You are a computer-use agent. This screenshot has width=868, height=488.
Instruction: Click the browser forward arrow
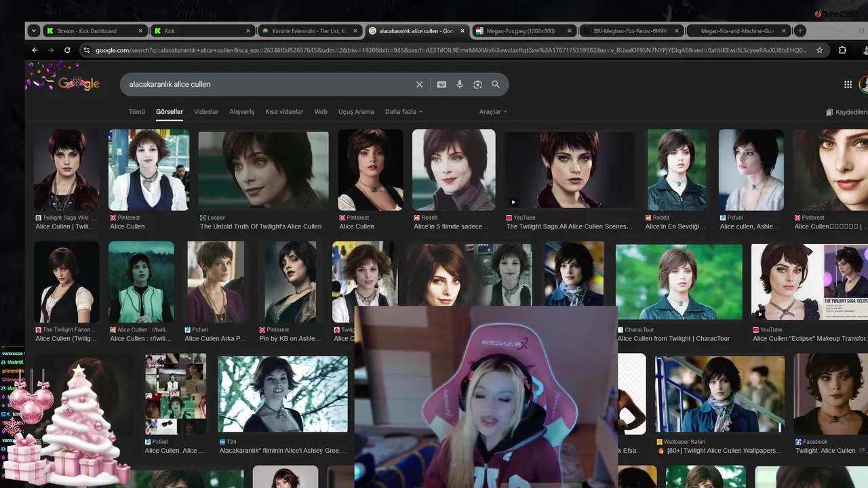click(x=51, y=50)
